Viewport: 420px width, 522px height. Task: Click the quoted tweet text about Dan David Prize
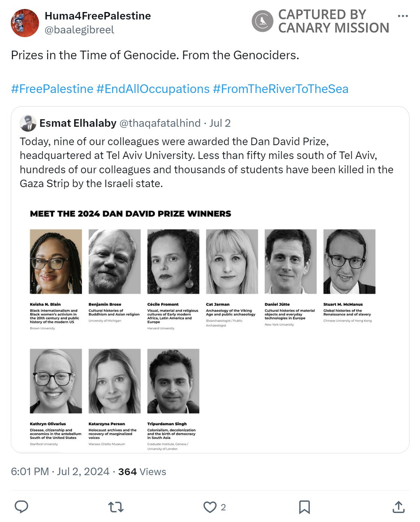pos(206,162)
